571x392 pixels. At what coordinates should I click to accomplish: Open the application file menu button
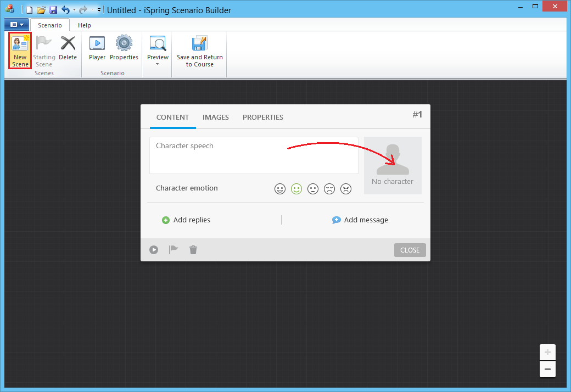(x=16, y=24)
